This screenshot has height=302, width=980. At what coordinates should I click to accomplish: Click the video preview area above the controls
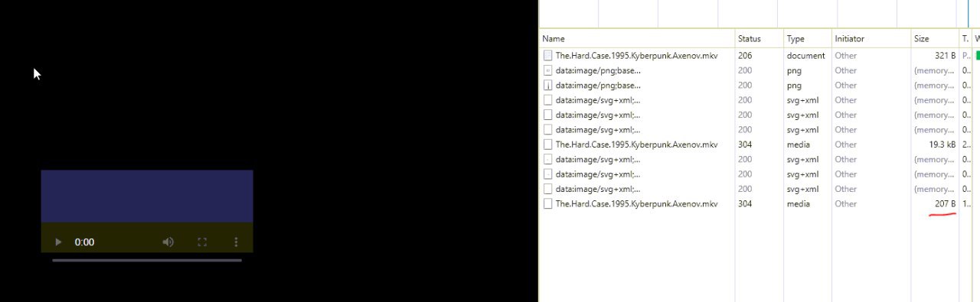pos(147,196)
